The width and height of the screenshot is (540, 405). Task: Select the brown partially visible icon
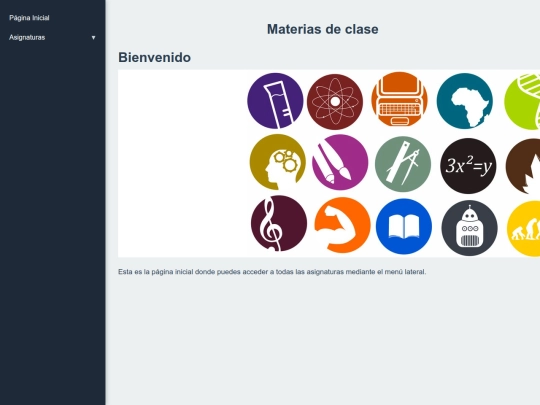523,166
